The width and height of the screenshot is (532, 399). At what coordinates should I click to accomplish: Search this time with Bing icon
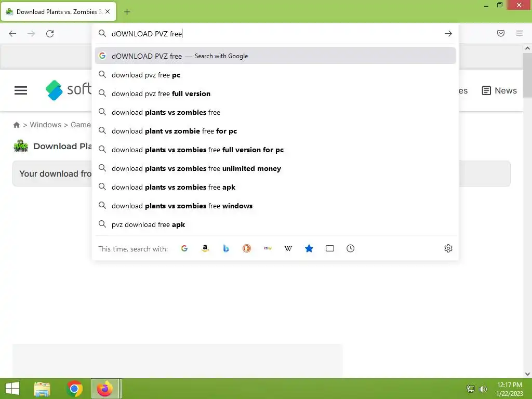pos(226,248)
